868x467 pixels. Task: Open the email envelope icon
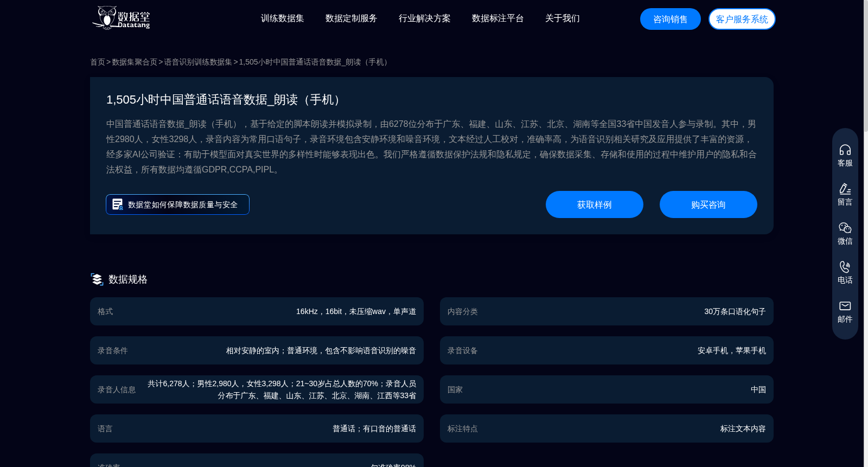coord(845,306)
